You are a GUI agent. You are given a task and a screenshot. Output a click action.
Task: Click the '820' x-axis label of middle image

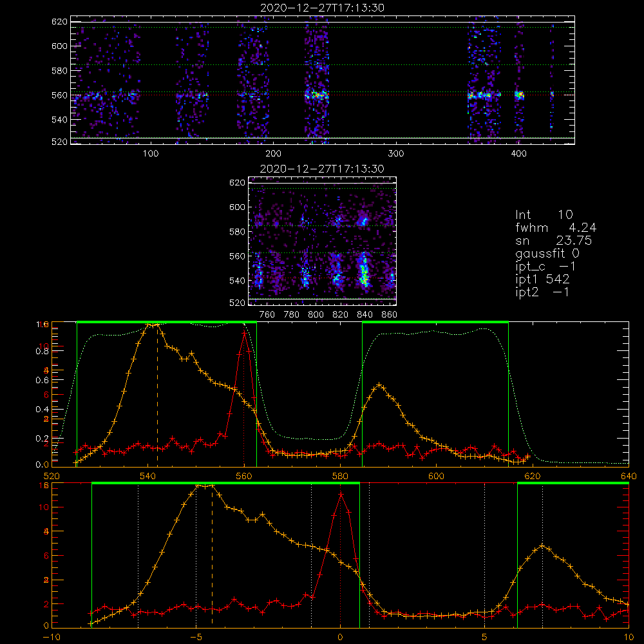tap(340, 315)
